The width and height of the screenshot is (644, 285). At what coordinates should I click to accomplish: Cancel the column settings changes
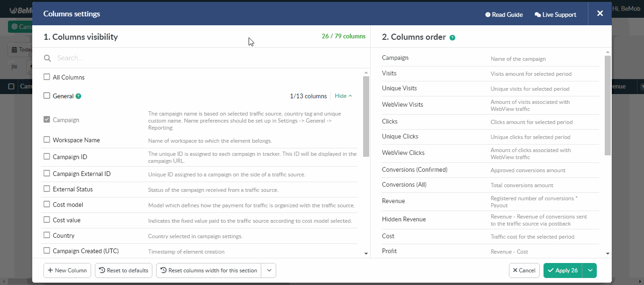[524, 270]
